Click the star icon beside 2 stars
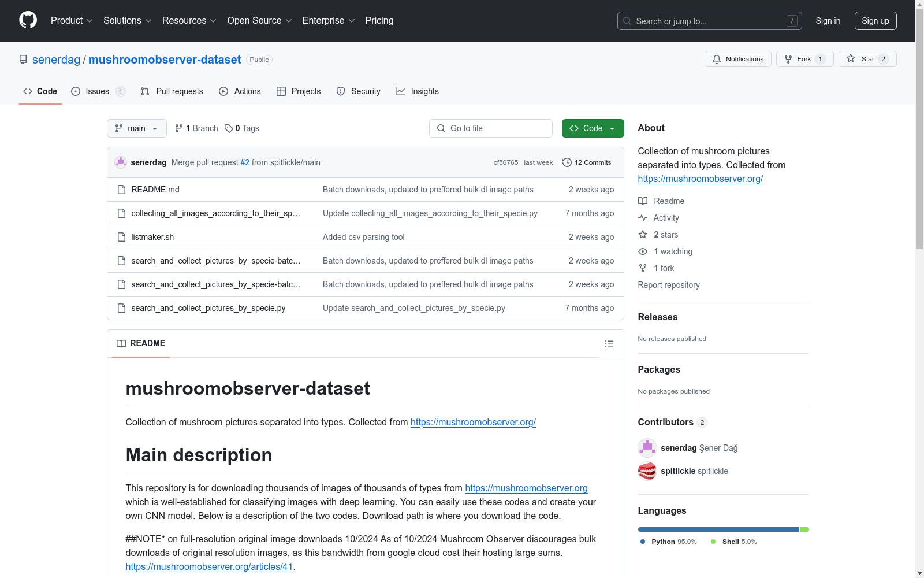 pos(643,235)
